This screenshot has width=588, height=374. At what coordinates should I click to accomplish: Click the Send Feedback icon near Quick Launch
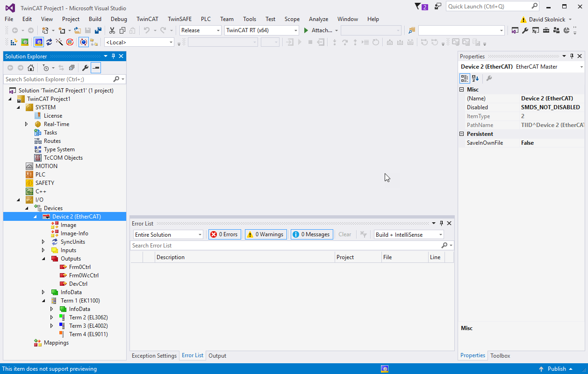click(437, 7)
